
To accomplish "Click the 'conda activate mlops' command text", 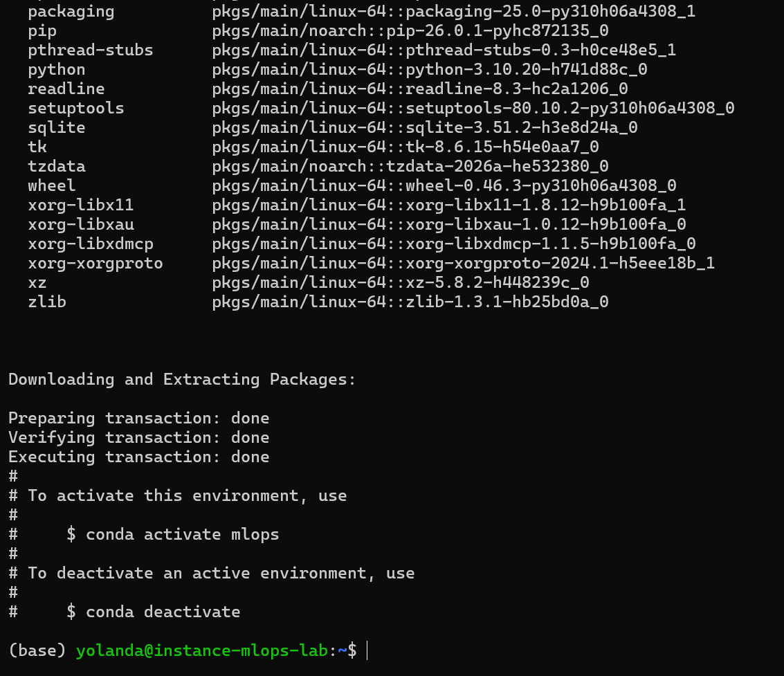I will coord(182,534).
